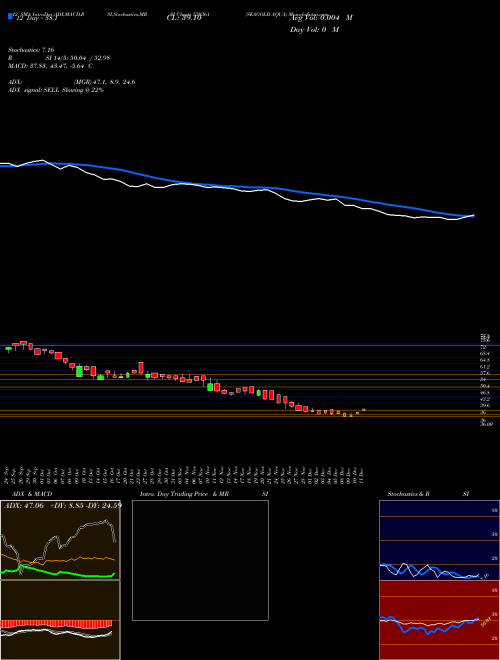Select the 'CL: 39.10' closing price text
Screen dimensions: 500x660
(184, 18)
